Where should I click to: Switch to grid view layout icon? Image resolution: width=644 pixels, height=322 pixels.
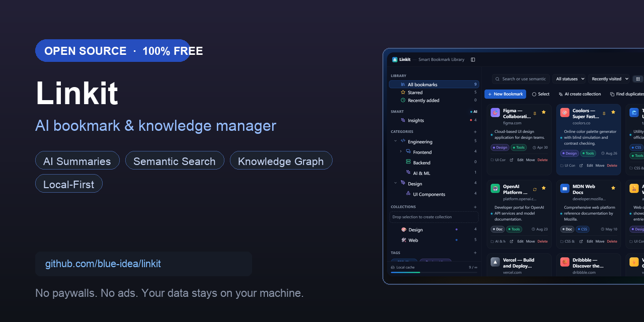(638, 79)
